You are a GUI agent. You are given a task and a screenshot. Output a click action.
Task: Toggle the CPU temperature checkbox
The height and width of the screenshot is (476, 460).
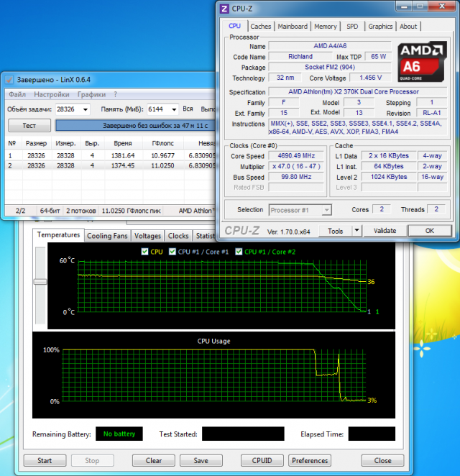coord(144,252)
